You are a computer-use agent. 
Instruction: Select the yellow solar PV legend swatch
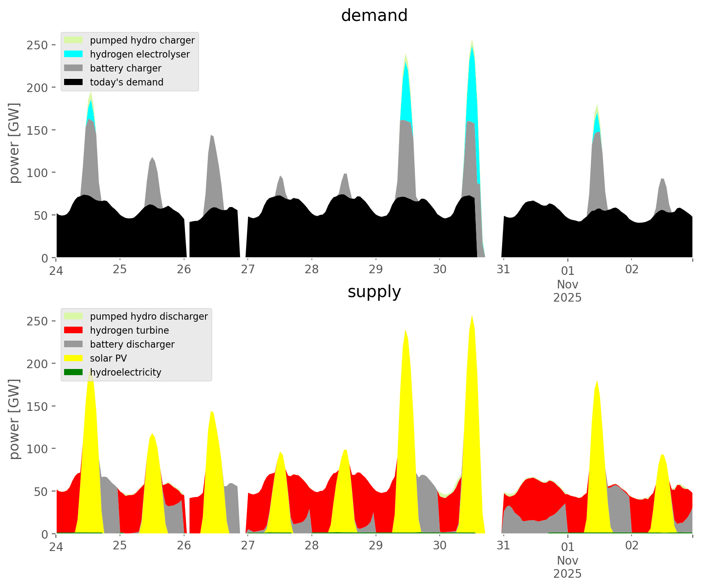coord(74,358)
